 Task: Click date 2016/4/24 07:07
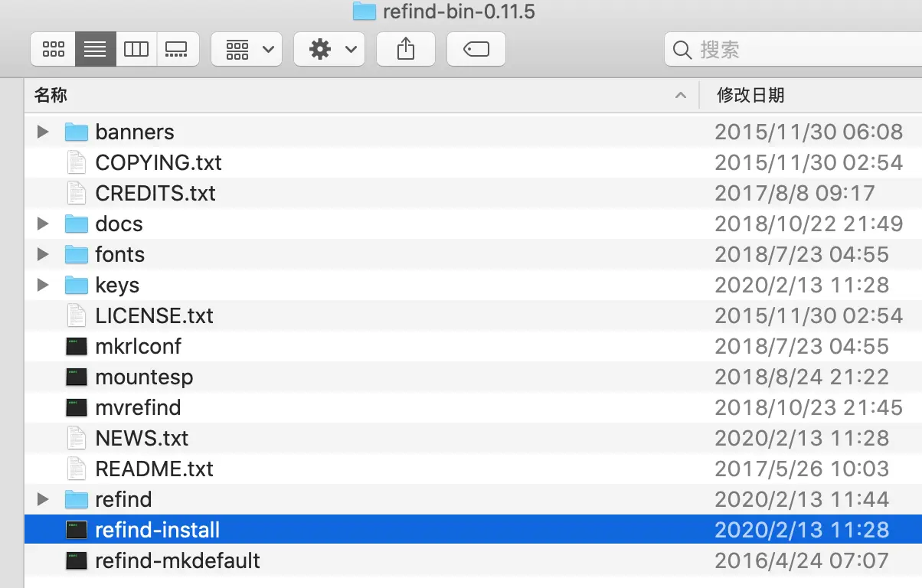click(802, 560)
